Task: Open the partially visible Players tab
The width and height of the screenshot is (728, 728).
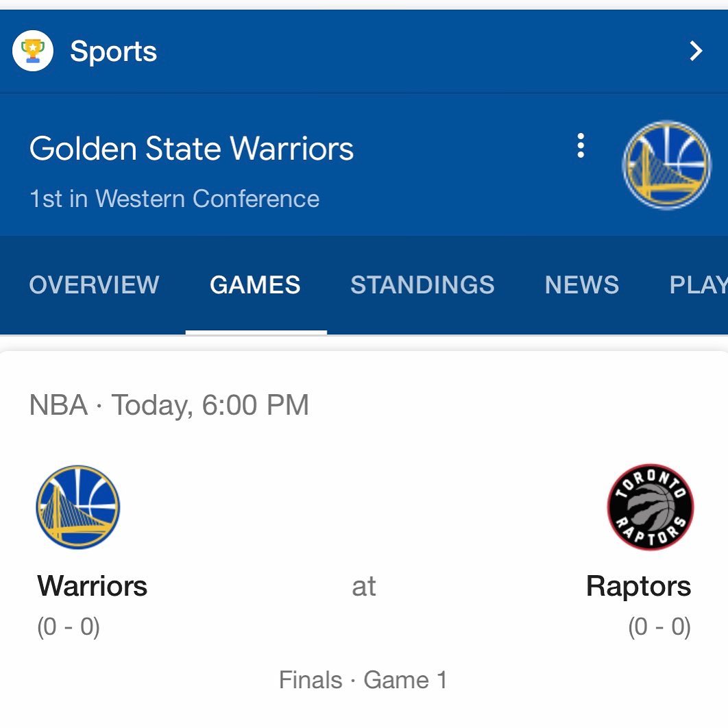Action: (699, 284)
